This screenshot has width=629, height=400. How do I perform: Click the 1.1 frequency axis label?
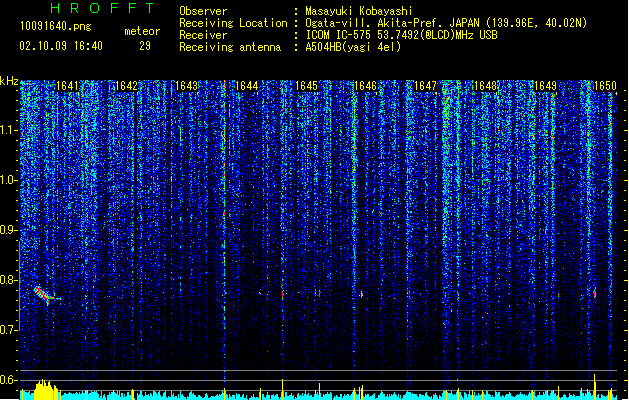[9, 130]
